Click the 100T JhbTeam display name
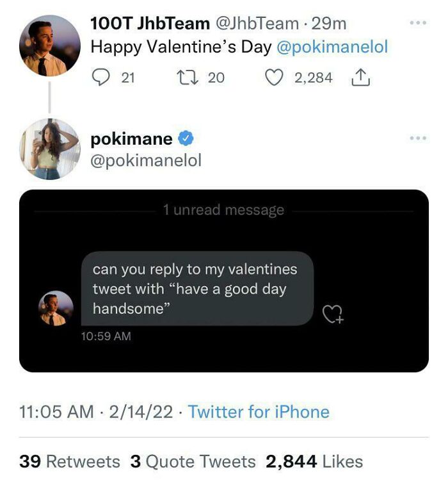 pos(150,24)
